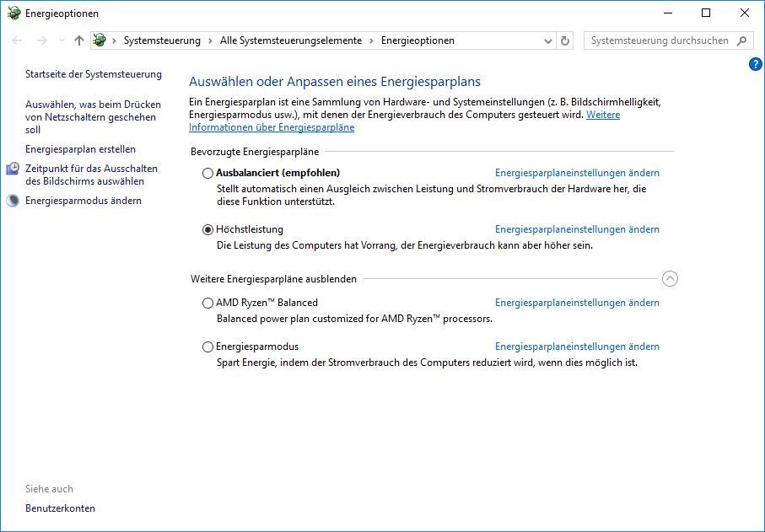This screenshot has height=532, width=765.
Task: Select the AMD Ryzen Balanced plan
Action: coord(207,303)
